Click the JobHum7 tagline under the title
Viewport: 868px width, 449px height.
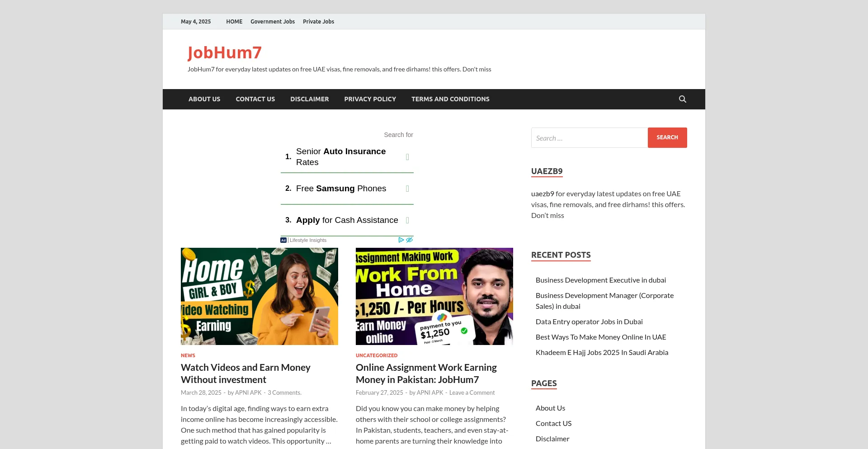[339, 69]
